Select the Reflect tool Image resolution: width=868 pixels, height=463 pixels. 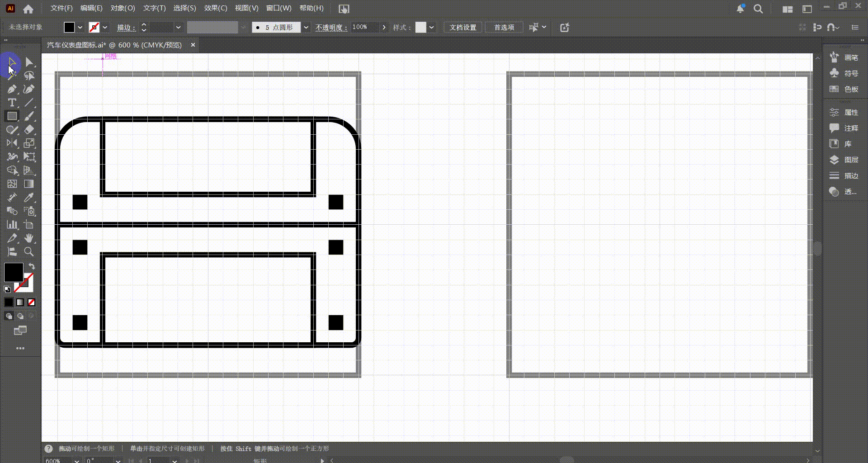[x=12, y=143]
